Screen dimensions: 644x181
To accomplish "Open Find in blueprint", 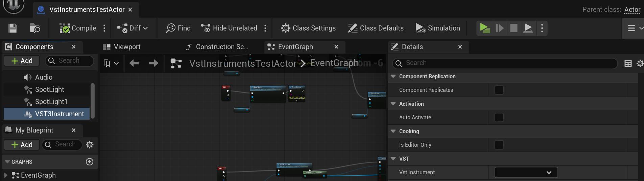I will coord(178,28).
